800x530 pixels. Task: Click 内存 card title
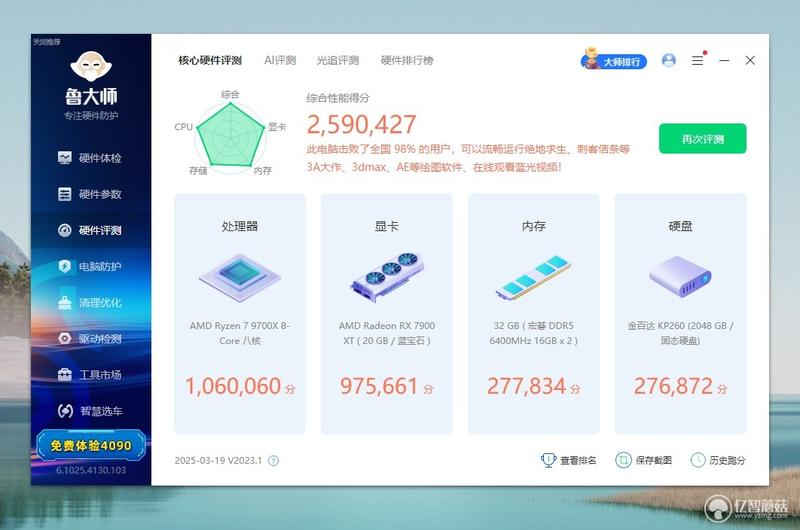(x=533, y=226)
